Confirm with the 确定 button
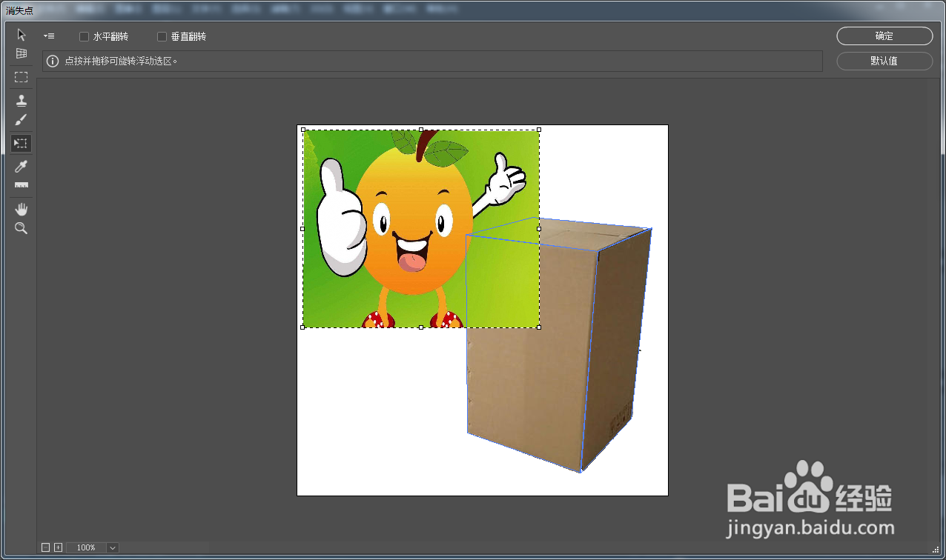Viewport: 946px width, 560px height. point(884,36)
